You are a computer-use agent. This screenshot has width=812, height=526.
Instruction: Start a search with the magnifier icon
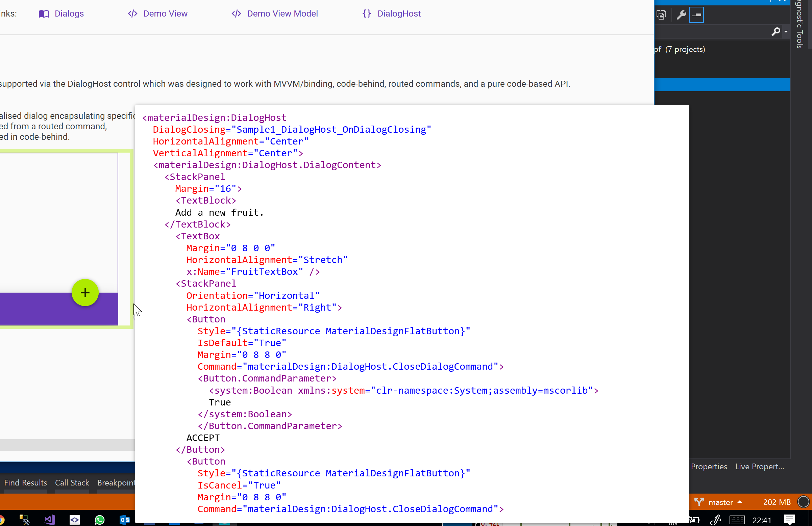(776, 32)
